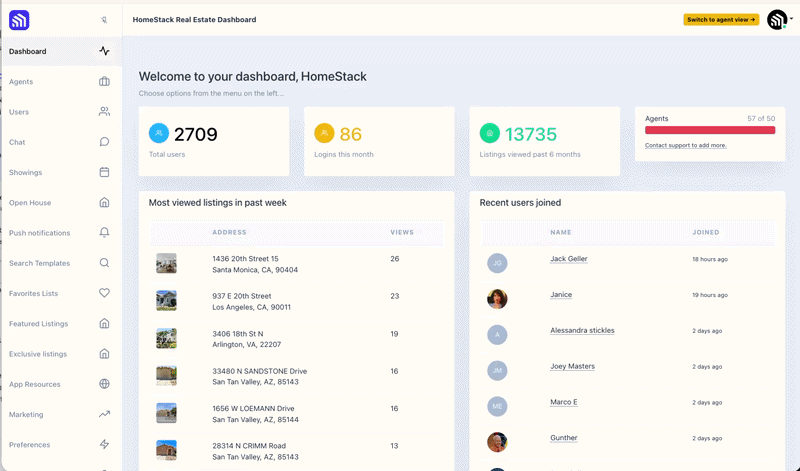Screen dimensions: 800x471
Task: Click thumbnail for 33480 N SANDSTONE Drive
Action: [x=166, y=376]
